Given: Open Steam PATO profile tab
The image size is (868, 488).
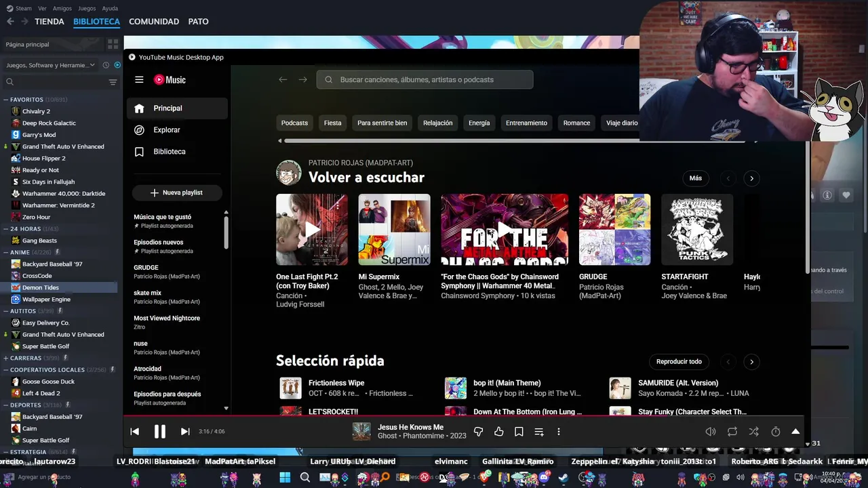Looking at the screenshot, I should [x=198, y=22].
